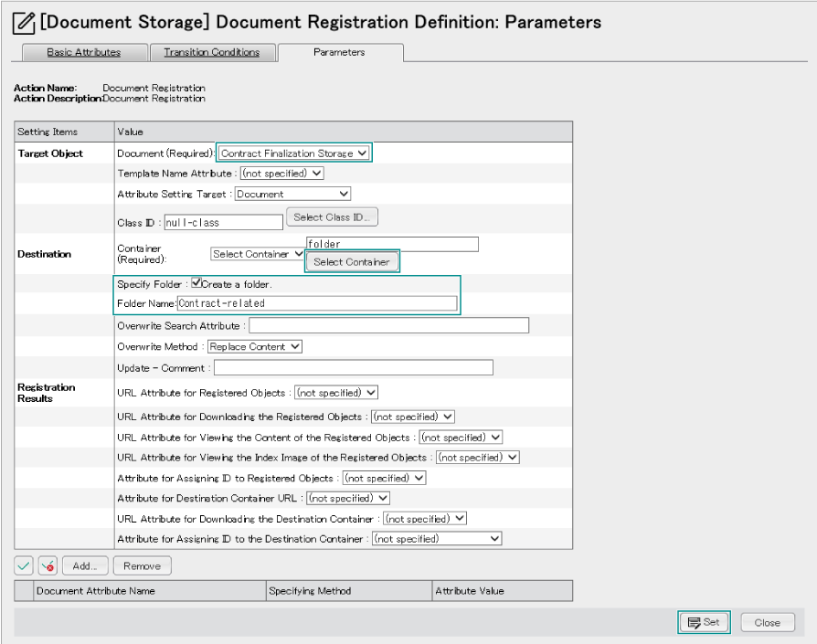Switch to the Basic Attributes tab
The height and width of the screenshot is (644, 817).
[x=84, y=52]
